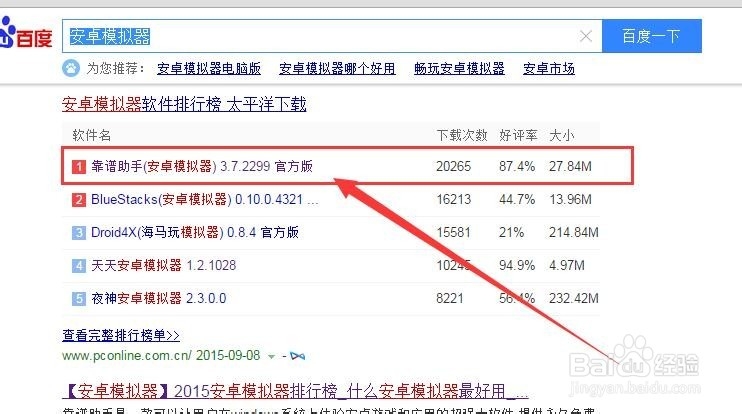Click the paw recommendation icon

click(x=71, y=68)
